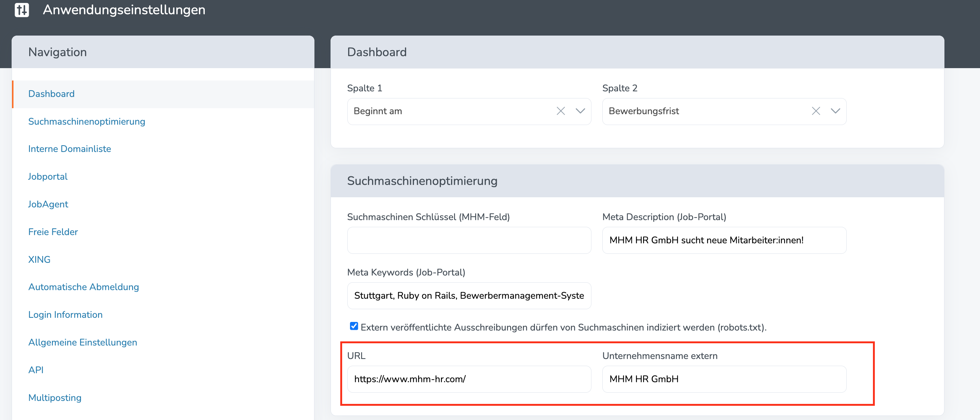Open Login Information settings
Screen dimensions: 980x420
65,314
